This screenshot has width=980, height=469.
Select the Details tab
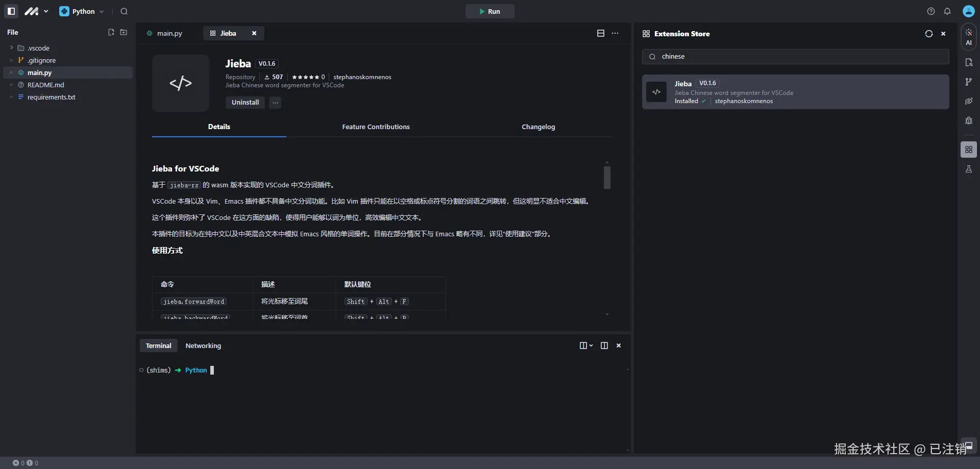click(x=219, y=127)
